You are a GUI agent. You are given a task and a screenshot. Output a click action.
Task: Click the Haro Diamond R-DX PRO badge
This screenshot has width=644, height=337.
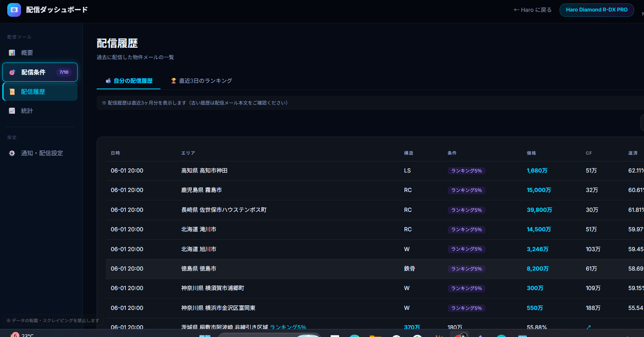tap(597, 10)
